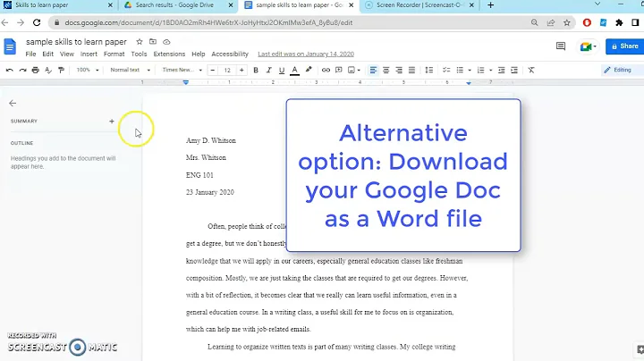The image size is (644, 361).
Task: Select left align
Action: (373, 71)
